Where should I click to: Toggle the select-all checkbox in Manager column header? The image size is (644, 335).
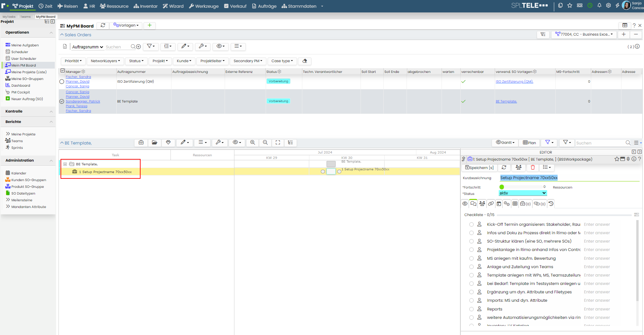(63, 71)
